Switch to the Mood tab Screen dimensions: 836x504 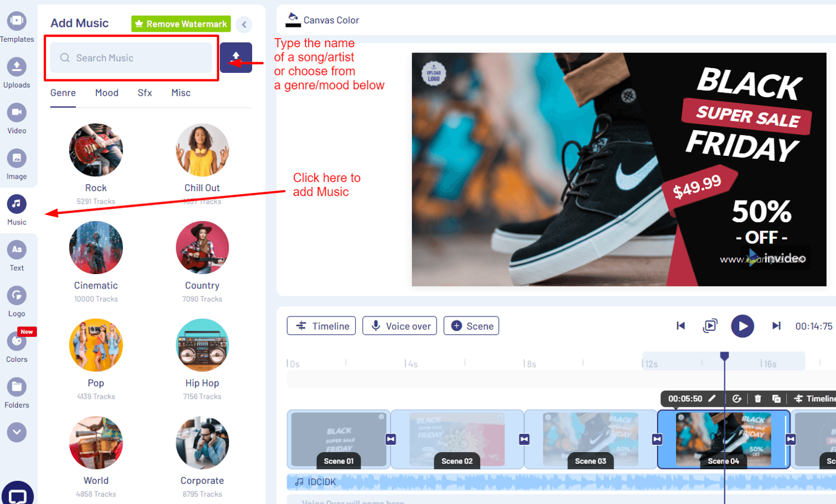click(107, 93)
